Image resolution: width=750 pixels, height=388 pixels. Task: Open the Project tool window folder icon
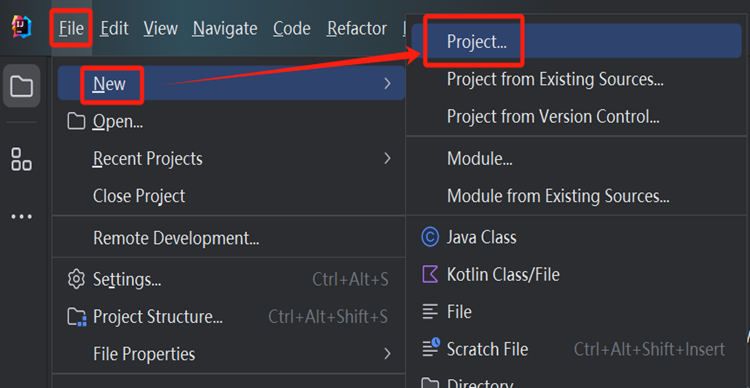22,86
